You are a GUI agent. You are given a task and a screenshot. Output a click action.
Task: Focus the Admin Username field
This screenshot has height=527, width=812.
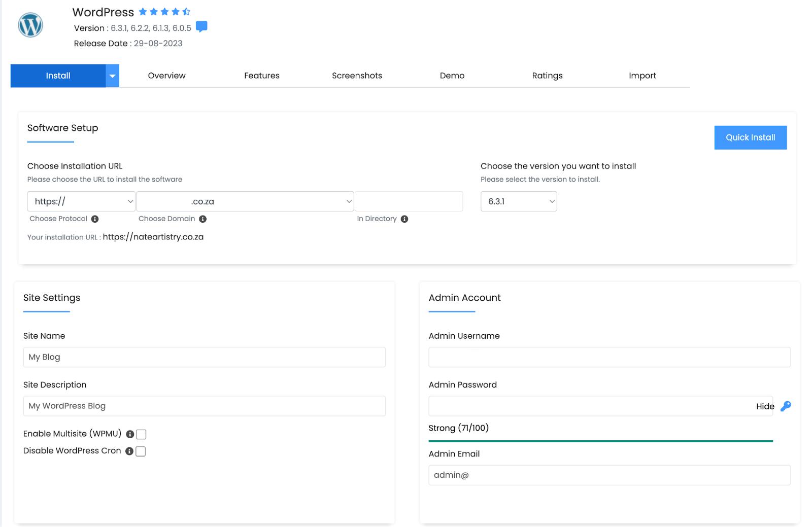coord(610,357)
